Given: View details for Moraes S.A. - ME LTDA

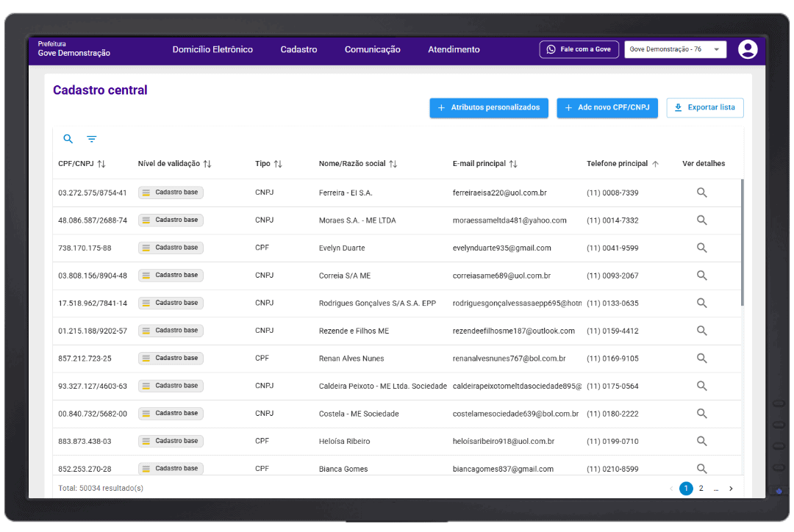Looking at the screenshot, I should pos(701,220).
